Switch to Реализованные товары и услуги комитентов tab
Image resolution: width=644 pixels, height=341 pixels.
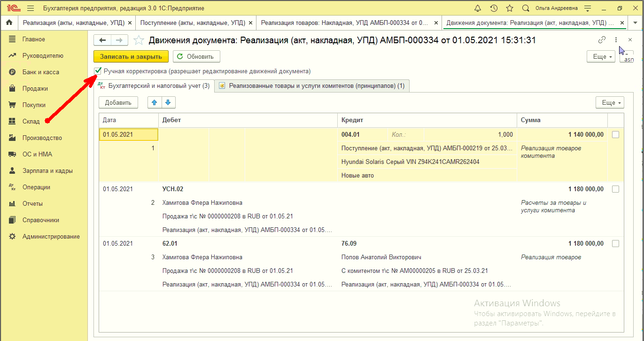click(312, 86)
